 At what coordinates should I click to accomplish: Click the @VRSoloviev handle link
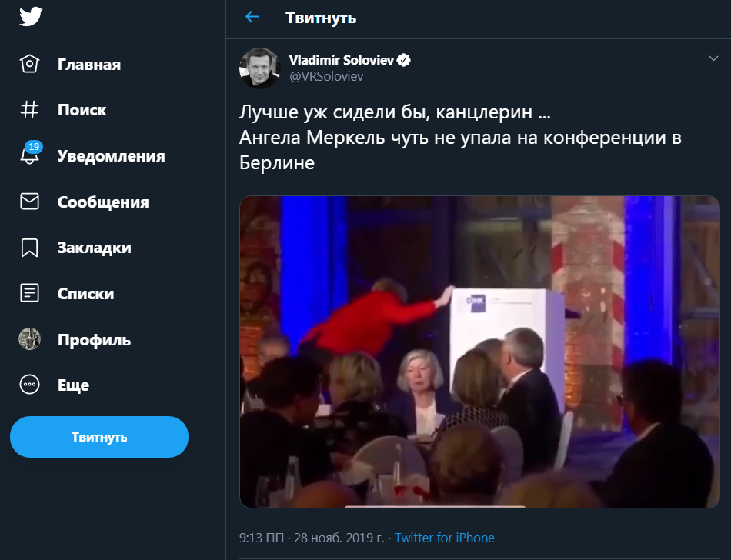click(325, 76)
